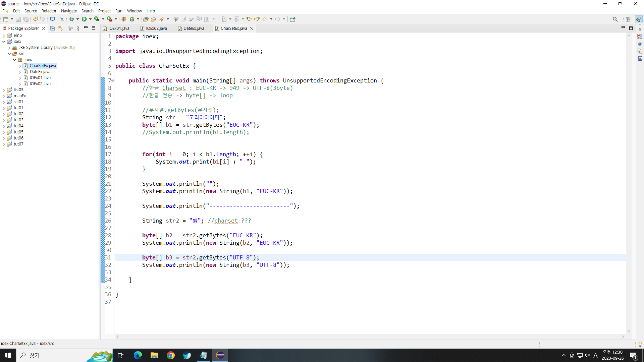Collapse all in Package Explorer
The width and height of the screenshot is (644, 362).
pyautogui.click(x=52, y=28)
